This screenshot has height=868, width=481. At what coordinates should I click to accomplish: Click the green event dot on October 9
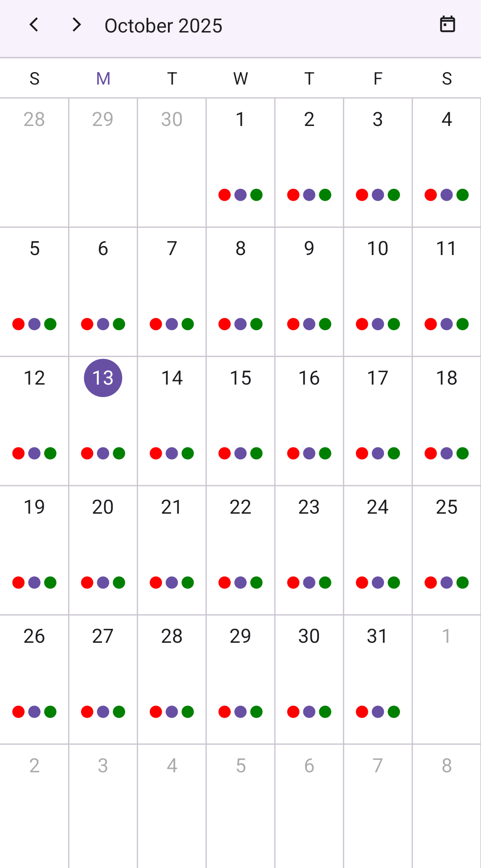325,324
